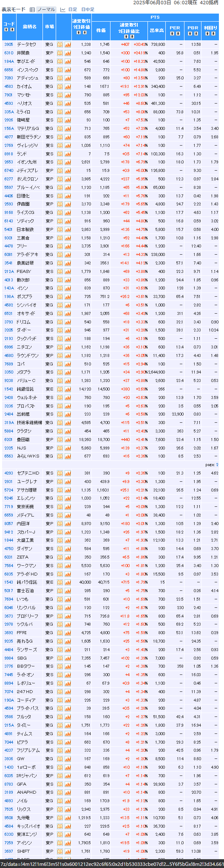Image resolution: width=224 pixels, height=868 pixels.
Task: Open the chart icon for ミライロ row
Action: (68, 112)
